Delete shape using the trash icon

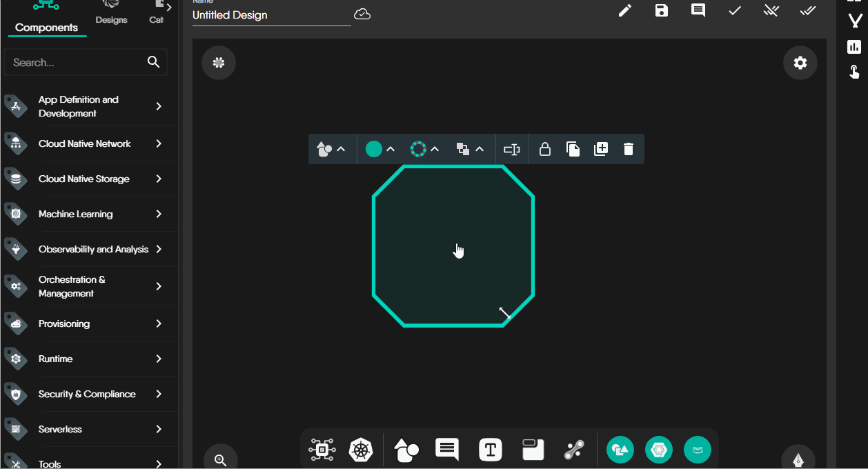[628, 149]
